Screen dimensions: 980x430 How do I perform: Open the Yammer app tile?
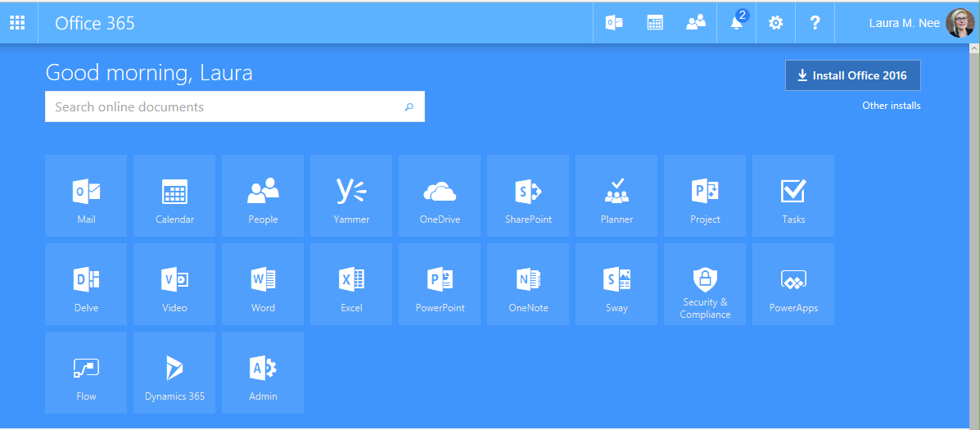pos(351,196)
